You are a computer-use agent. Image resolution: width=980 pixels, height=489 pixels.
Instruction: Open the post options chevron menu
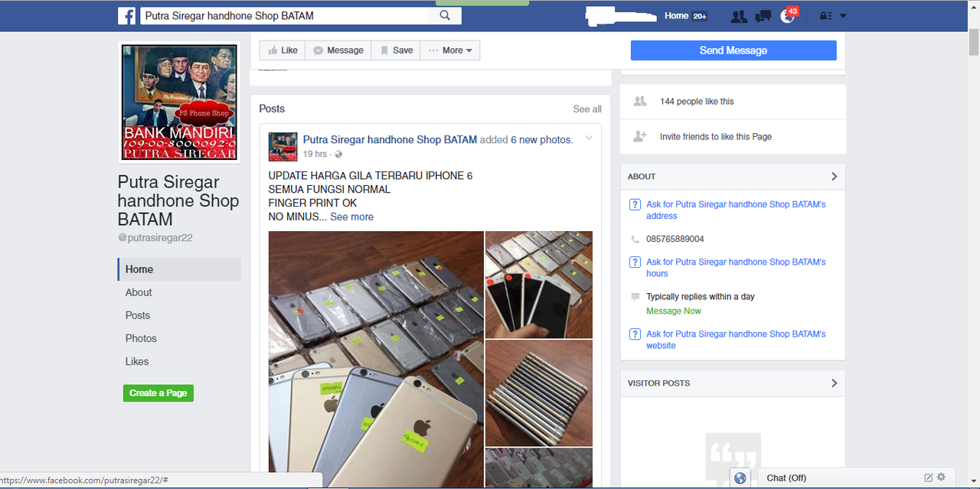(x=589, y=139)
